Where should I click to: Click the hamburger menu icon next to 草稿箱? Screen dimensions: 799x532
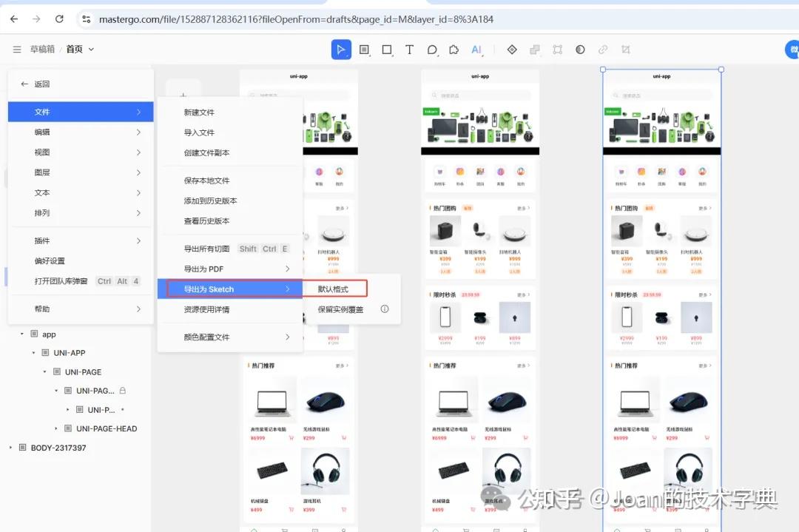pos(16,50)
